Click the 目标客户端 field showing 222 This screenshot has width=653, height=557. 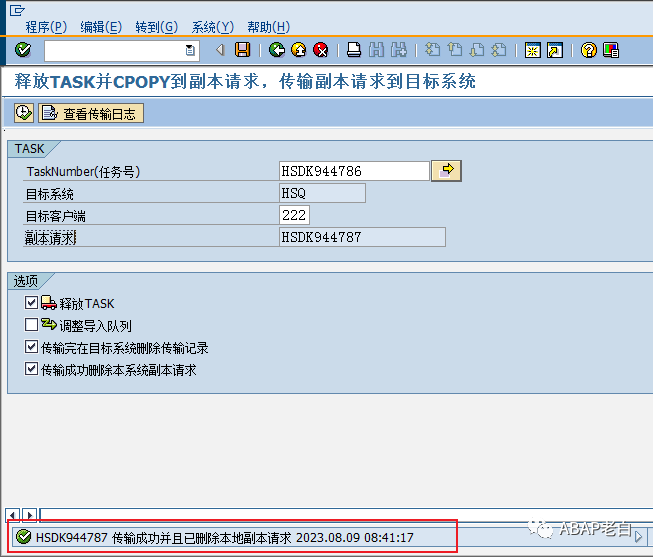click(x=294, y=215)
